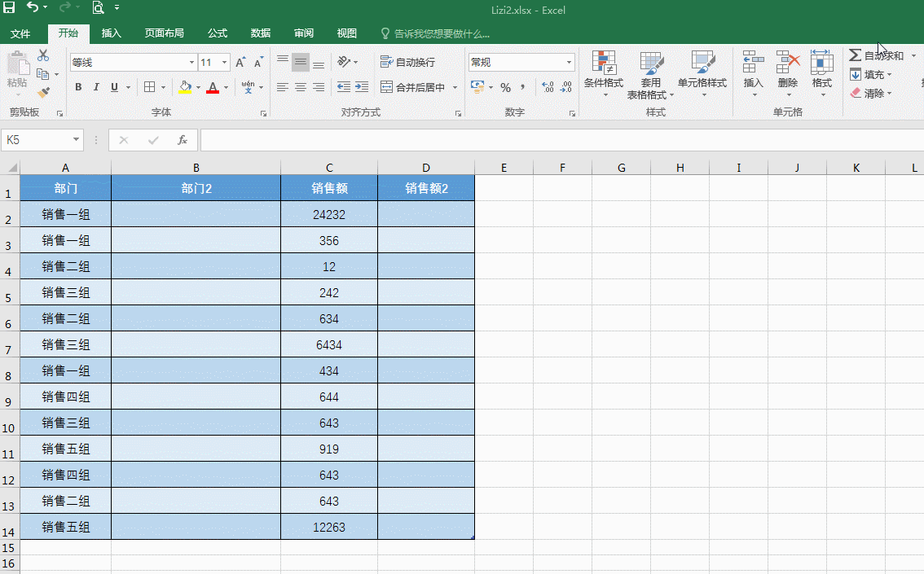Screen dimensions: 924x574
Task: Apply percent style with the % icon
Action: pyautogui.click(x=506, y=87)
